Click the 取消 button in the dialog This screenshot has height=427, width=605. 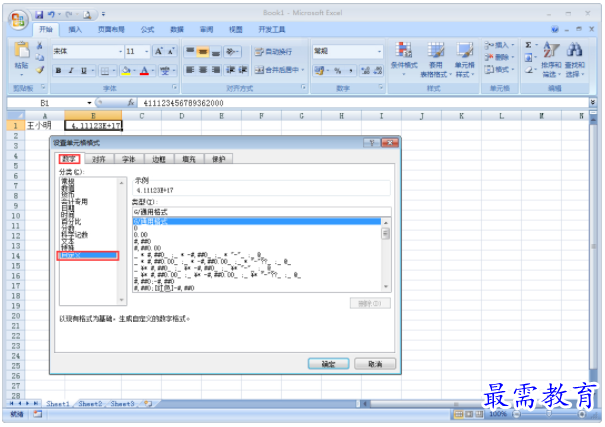pyautogui.click(x=375, y=364)
